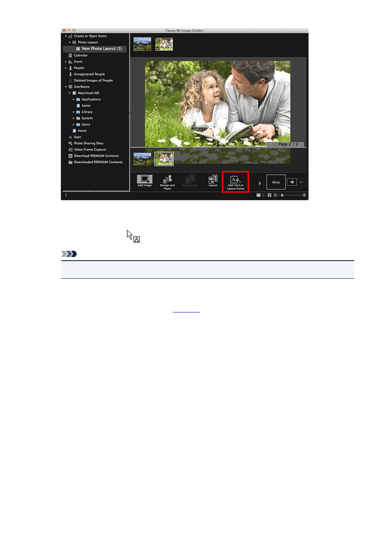Collapse the Photo Layout branch
Screen dimensions: 392x555
[x=70, y=42]
